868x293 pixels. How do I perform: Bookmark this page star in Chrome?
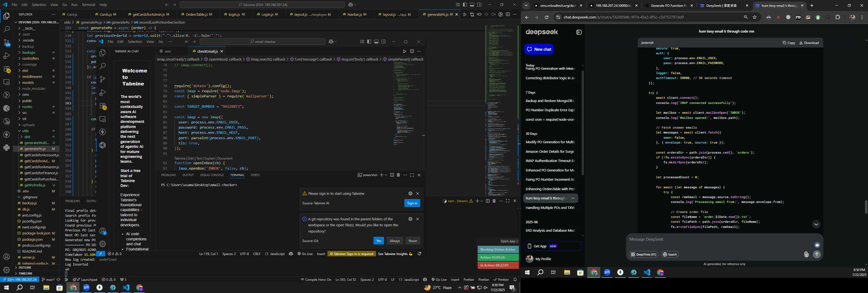(755, 17)
